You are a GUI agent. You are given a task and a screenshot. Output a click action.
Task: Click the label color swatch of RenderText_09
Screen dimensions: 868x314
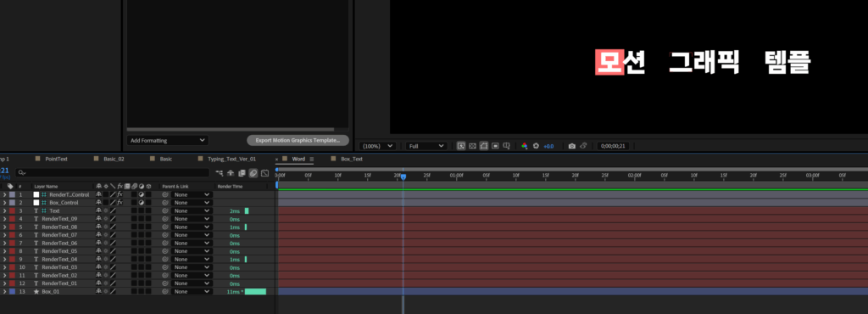[12, 219]
